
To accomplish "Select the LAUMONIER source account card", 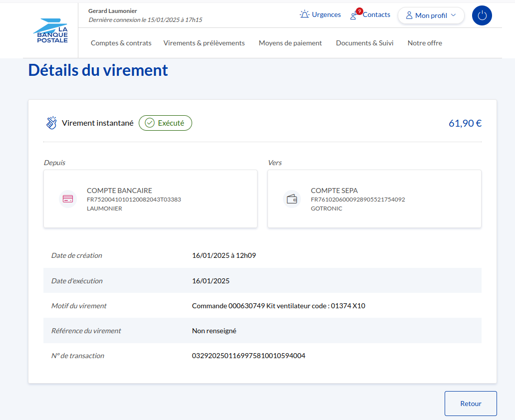I will pos(150,199).
